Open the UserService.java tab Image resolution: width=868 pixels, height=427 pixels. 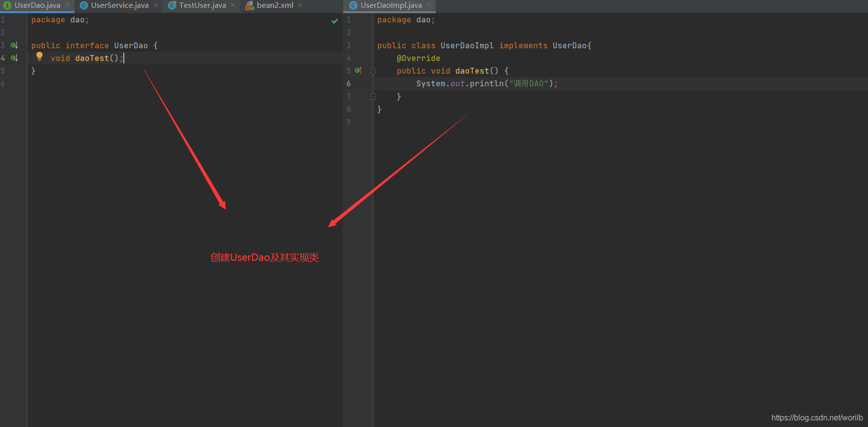pyautogui.click(x=119, y=5)
